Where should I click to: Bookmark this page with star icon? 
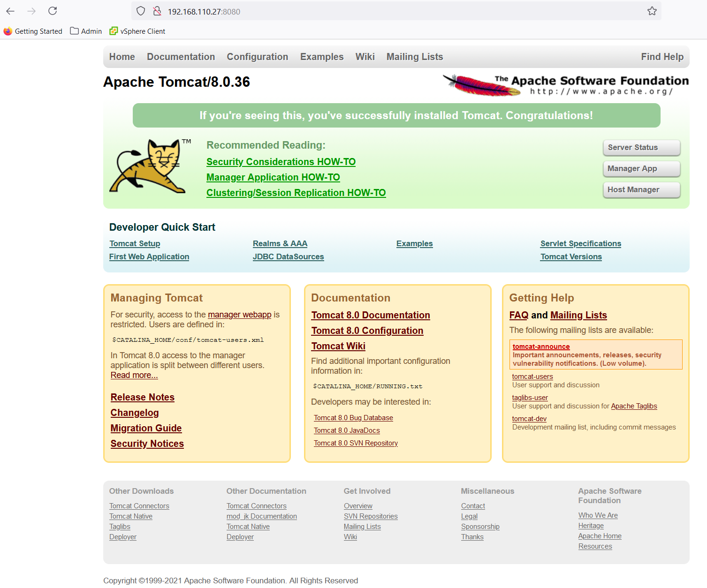pos(652,11)
